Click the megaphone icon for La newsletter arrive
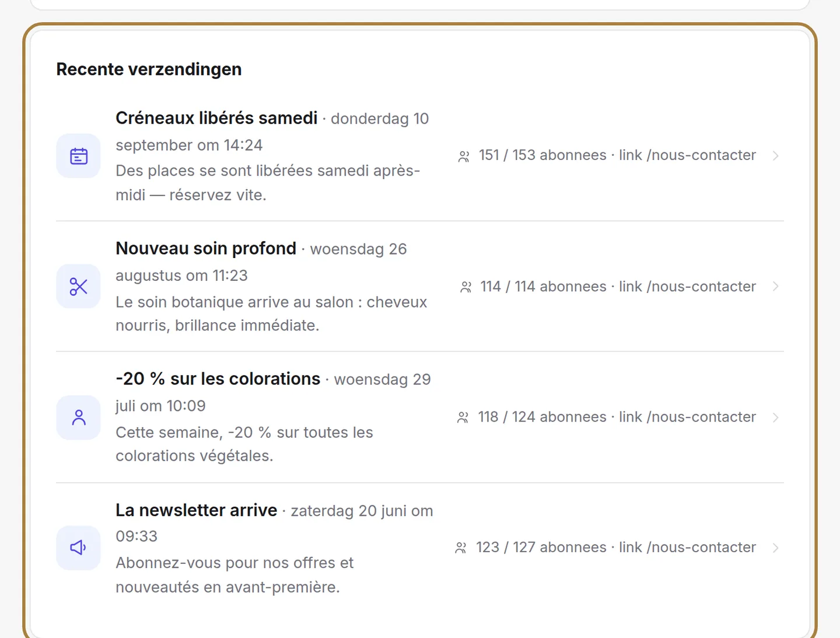The image size is (840, 638). (78, 548)
